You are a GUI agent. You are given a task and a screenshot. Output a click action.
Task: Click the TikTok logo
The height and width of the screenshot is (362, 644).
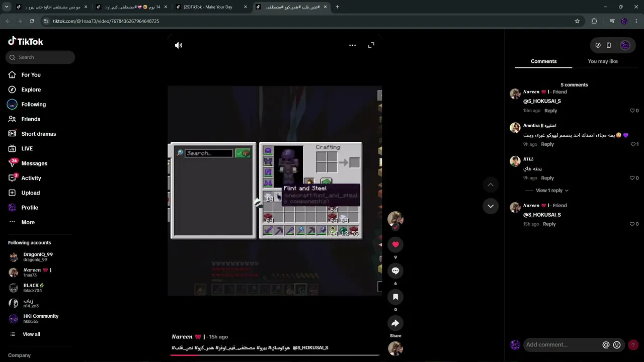point(26,41)
